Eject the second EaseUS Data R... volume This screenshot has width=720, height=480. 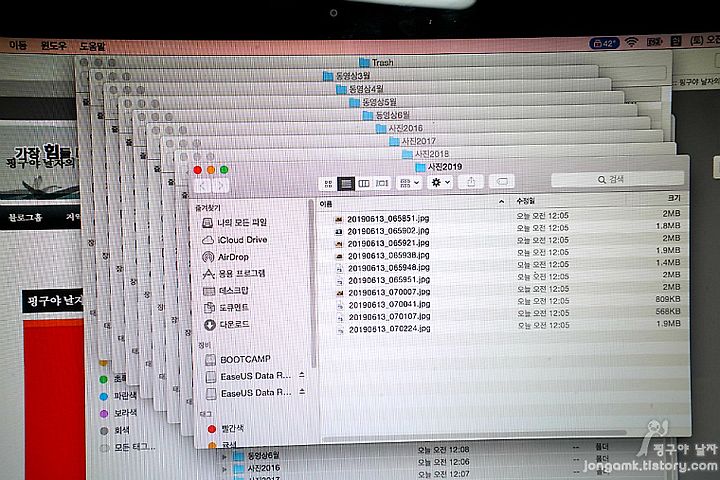[302, 392]
